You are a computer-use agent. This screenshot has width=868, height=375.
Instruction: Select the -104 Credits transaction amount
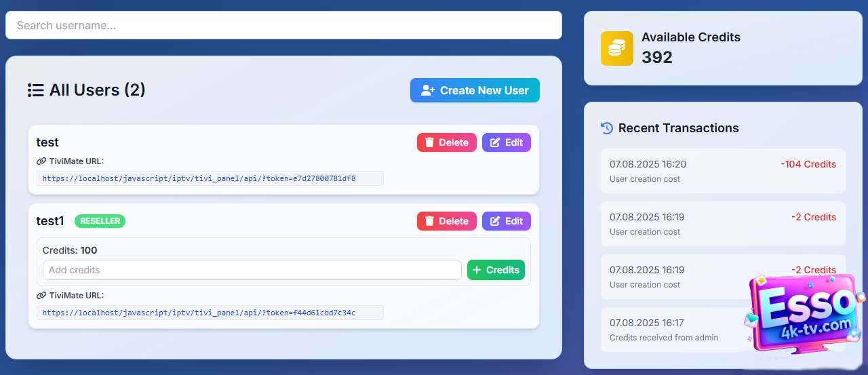click(x=808, y=164)
